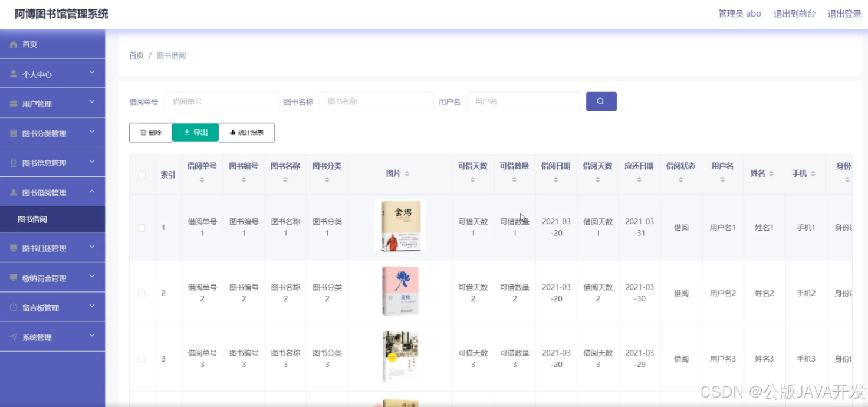Screen dimensions: 868x407
Task: Sort by 图书名称 column arrows
Action: coord(285,180)
